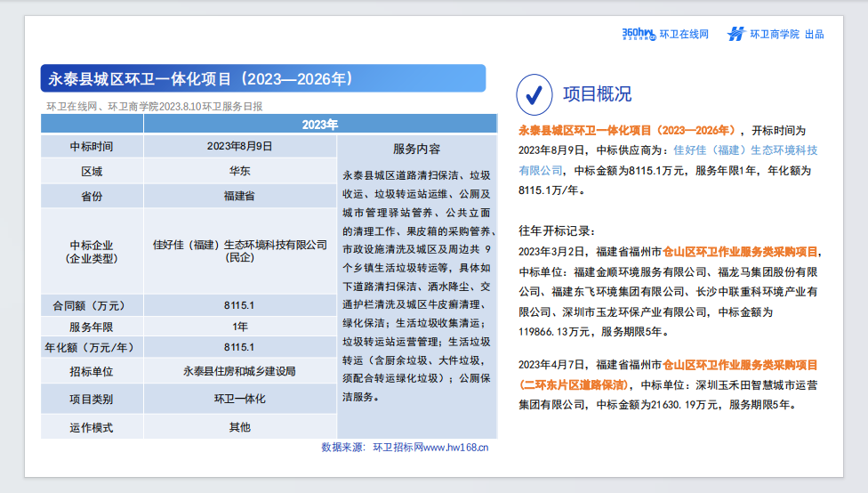Select the 服务内容 column header
The width and height of the screenshot is (868, 493).
tap(417, 149)
